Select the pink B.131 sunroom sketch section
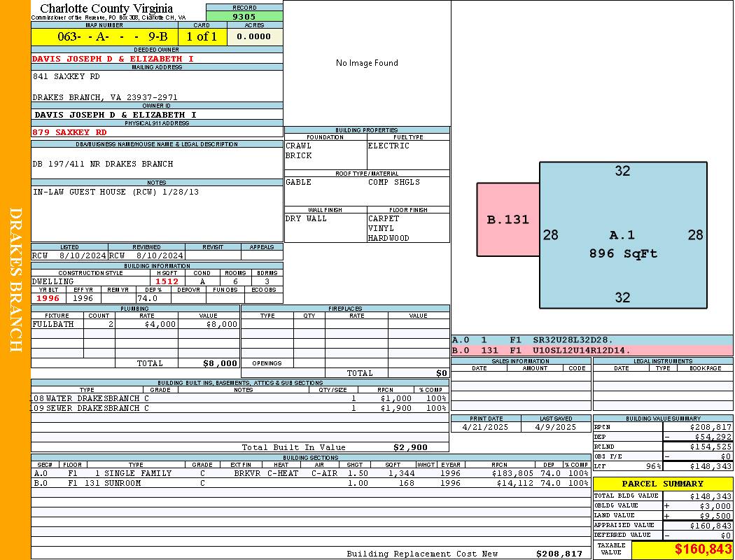Viewport: 735px width, 560px height. click(508, 219)
